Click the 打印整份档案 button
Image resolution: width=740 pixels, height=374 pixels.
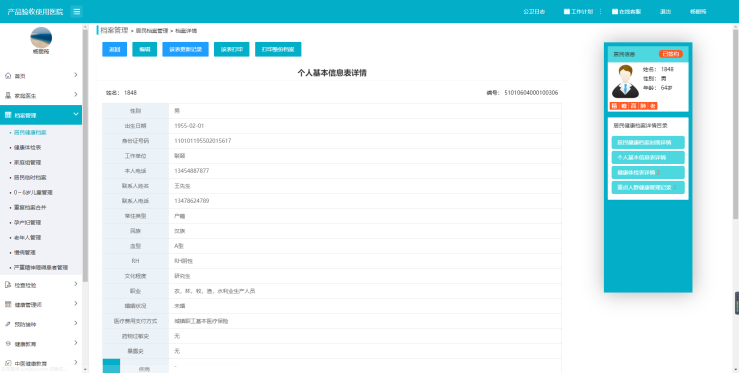(x=278, y=49)
